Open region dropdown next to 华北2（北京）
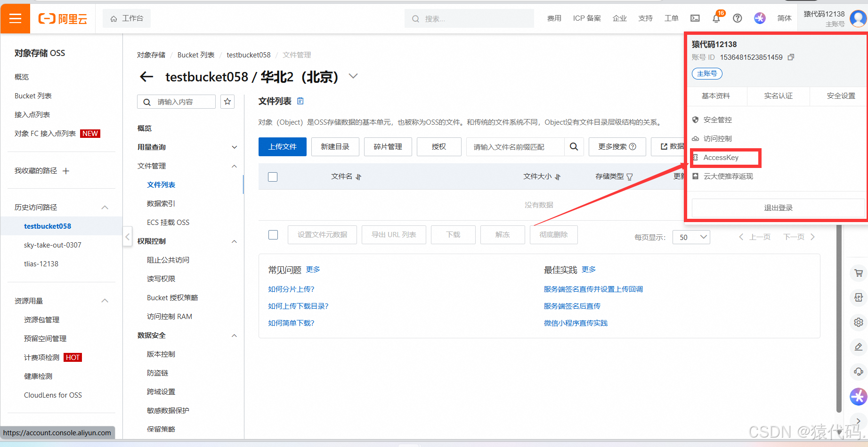Viewport: 868px width, 447px height. [353, 76]
